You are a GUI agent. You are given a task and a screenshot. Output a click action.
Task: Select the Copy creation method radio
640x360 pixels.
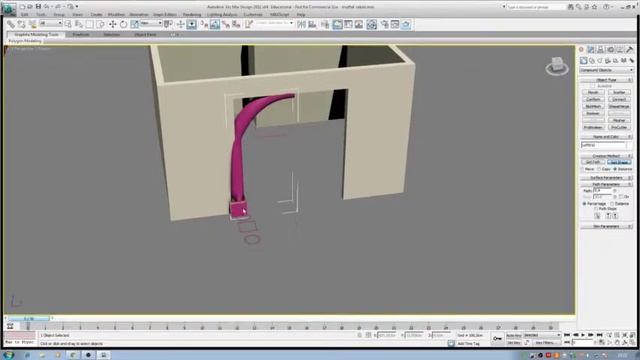click(x=599, y=169)
